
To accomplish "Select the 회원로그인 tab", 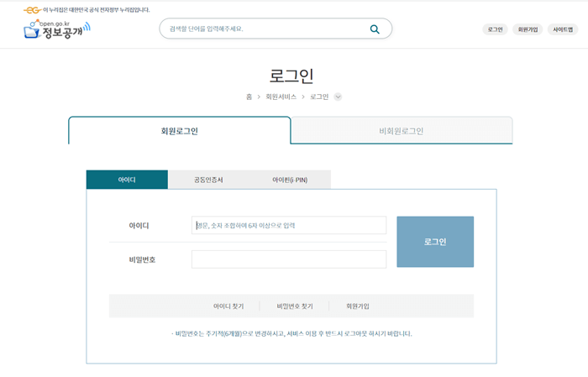I will 179,130.
